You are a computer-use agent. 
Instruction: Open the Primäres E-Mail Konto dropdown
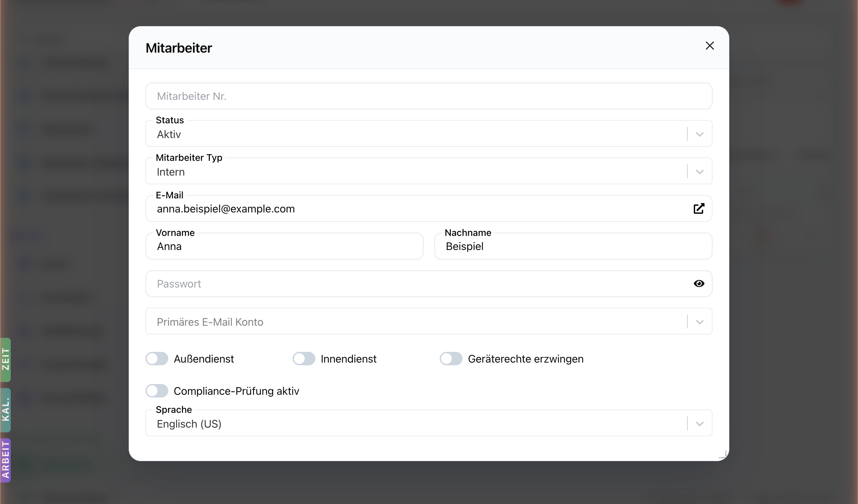click(x=429, y=321)
